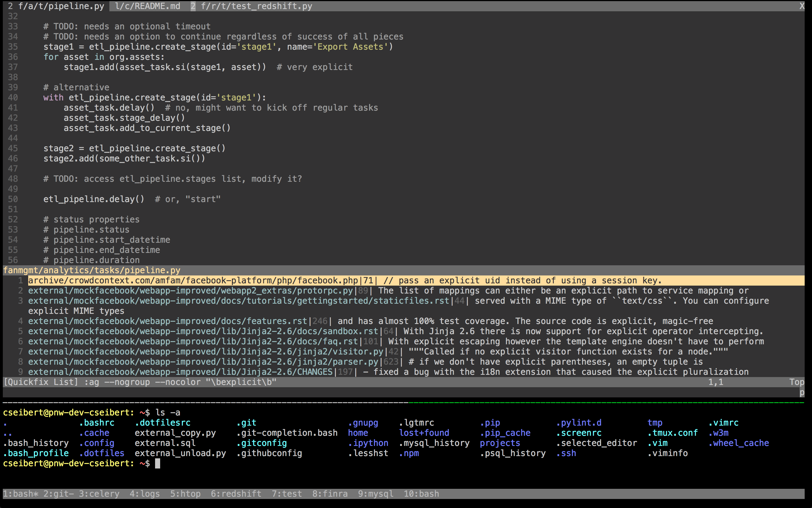Select tmux window 5:htop
812x508 pixels.
[x=186, y=494]
